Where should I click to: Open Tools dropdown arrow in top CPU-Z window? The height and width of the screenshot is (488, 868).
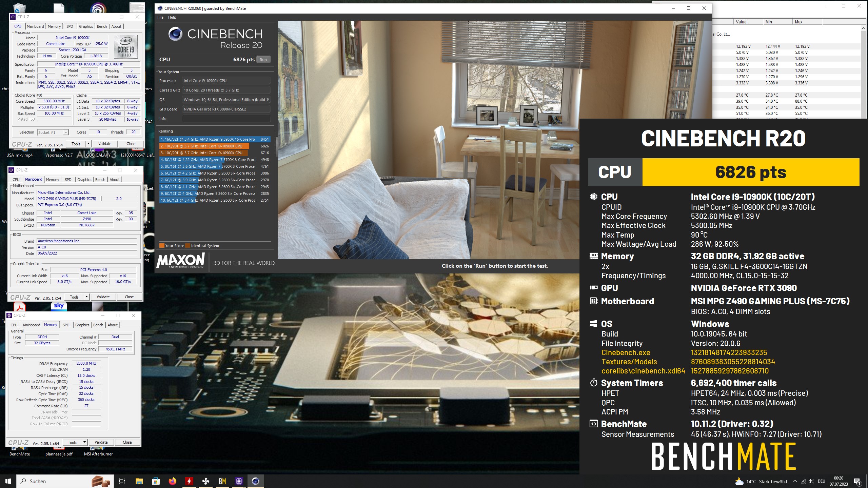[x=88, y=144]
